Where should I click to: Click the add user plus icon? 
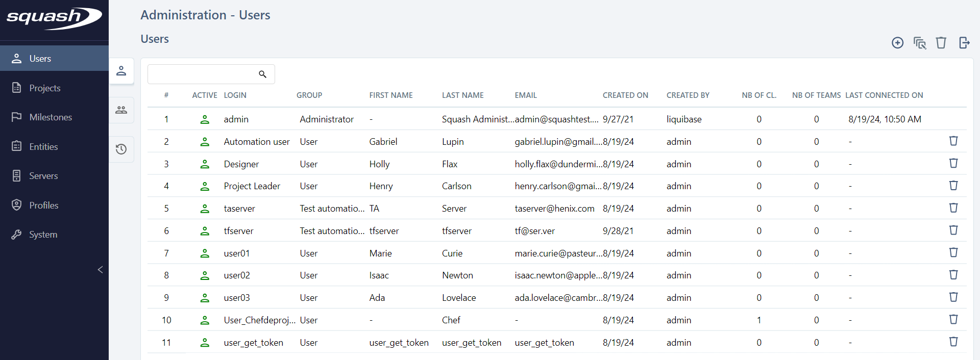coord(897,43)
